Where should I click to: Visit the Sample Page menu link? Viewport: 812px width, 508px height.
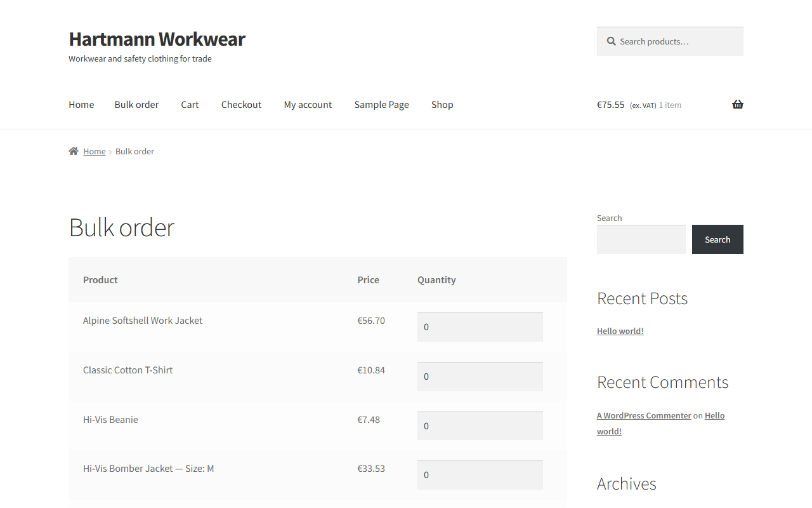(381, 105)
